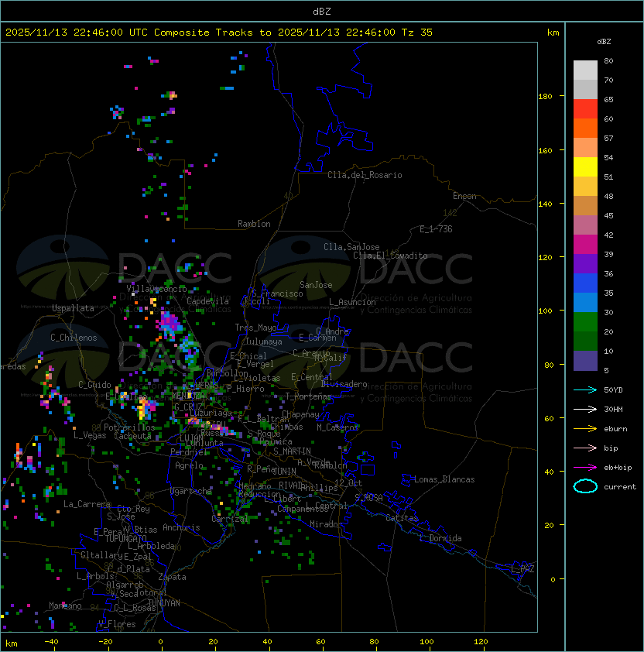
Task: Click the yellow eburn arrow icon
Action: [585, 429]
